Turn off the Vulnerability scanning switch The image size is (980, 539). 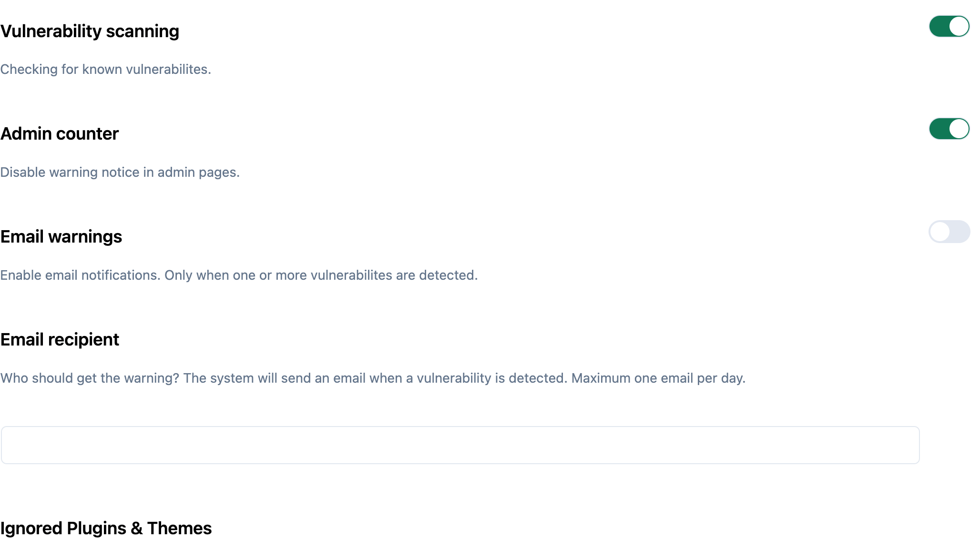[x=949, y=26]
